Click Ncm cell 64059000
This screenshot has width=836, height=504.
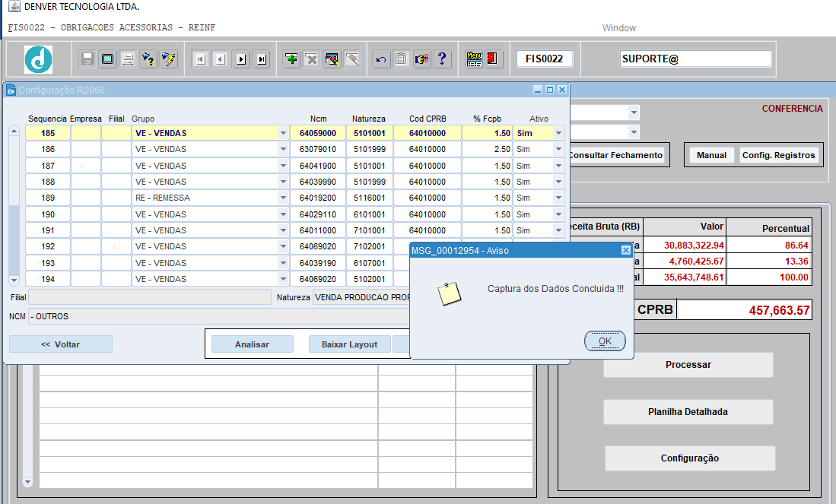318,133
